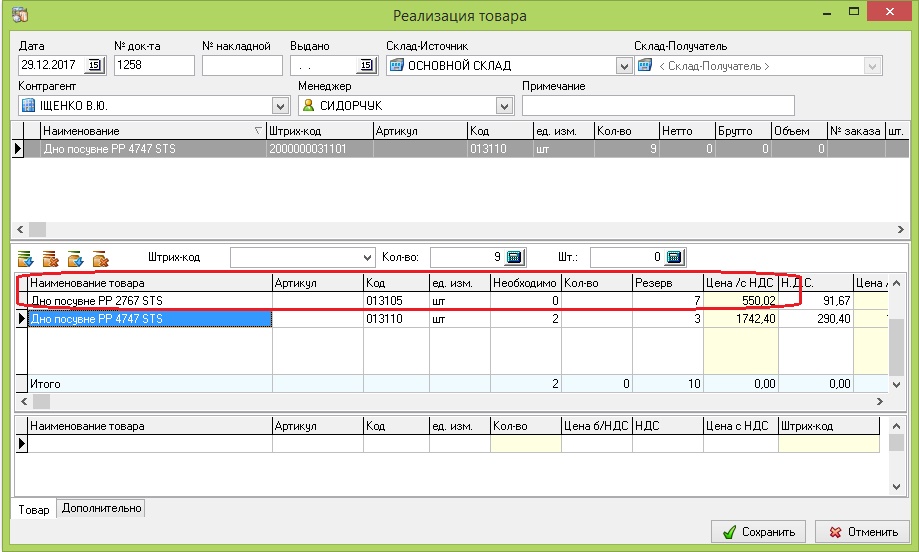919x552 pixels.
Task: Open the calendar picker for the Выдано field
Action: [x=367, y=66]
